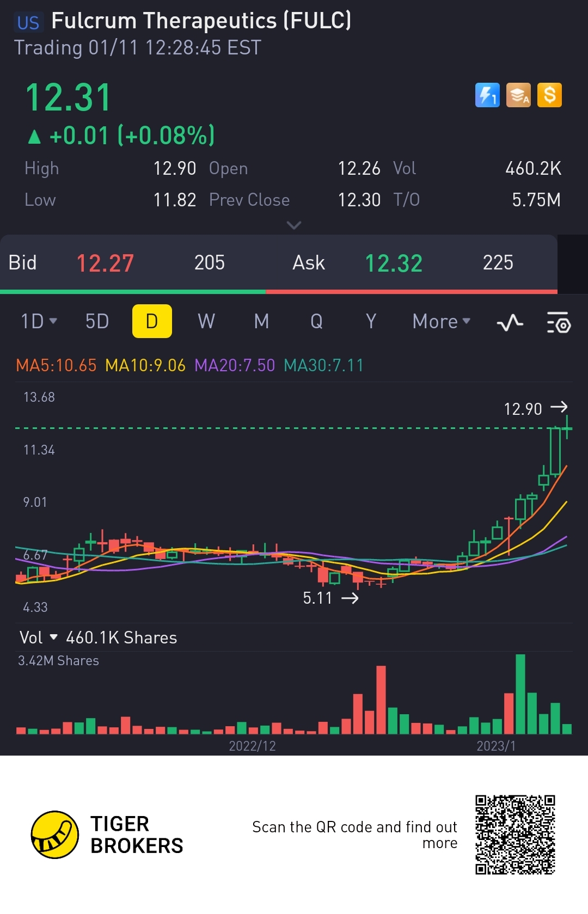Tap the MA30:7.11 indicator label

click(323, 365)
